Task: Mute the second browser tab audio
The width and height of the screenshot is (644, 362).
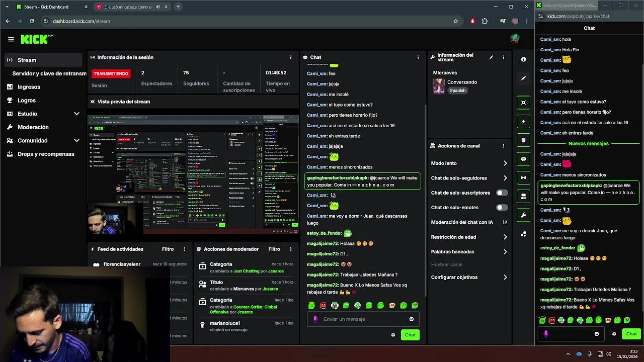Action: click(x=158, y=7)
